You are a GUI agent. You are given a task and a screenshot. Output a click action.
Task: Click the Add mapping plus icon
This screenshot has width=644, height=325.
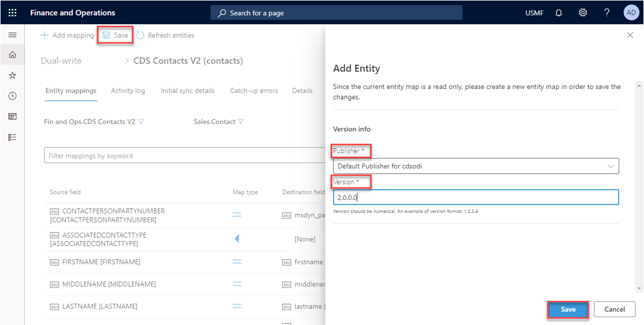[x=44, y=35]
